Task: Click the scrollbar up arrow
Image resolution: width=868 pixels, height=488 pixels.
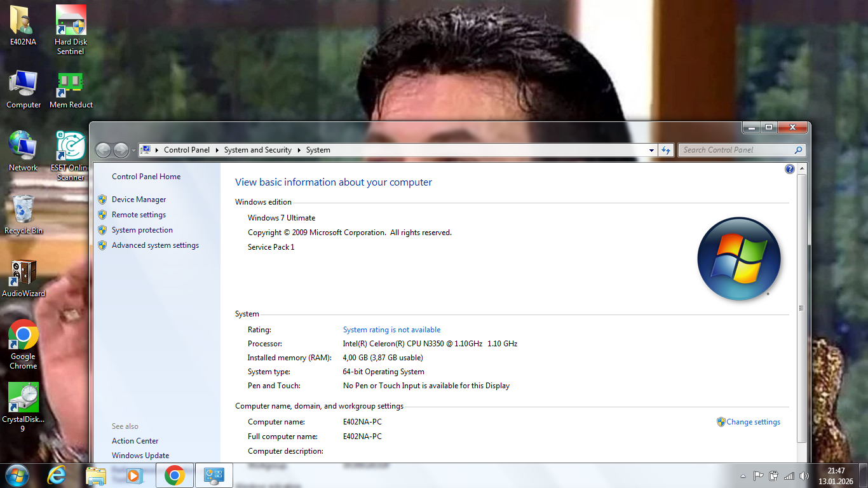Action: tap(801, 168)
